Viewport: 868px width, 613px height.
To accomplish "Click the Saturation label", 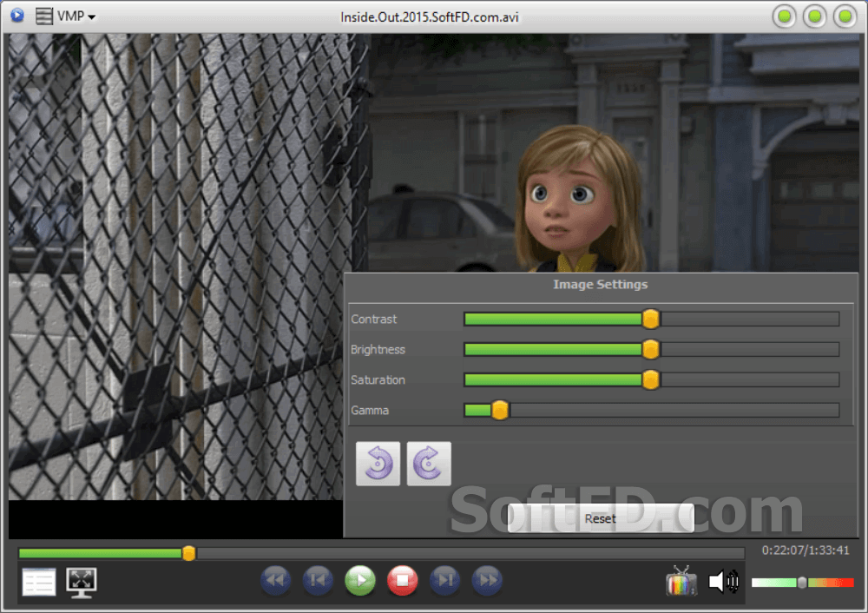I will 378,380.
